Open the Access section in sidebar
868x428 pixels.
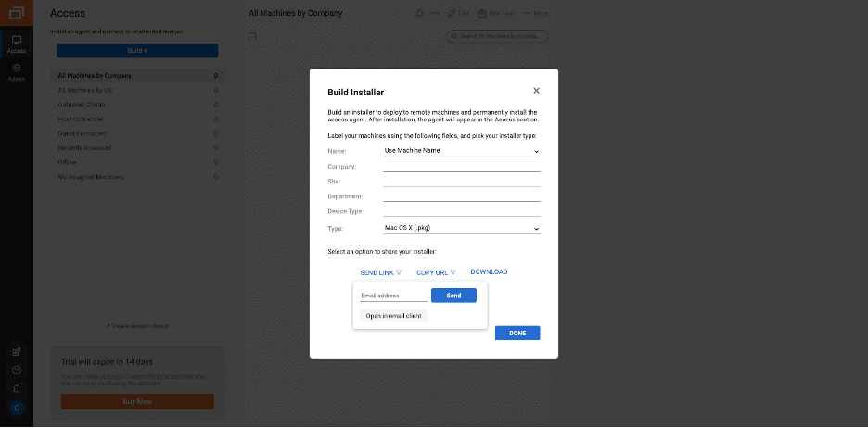[17, 44]
